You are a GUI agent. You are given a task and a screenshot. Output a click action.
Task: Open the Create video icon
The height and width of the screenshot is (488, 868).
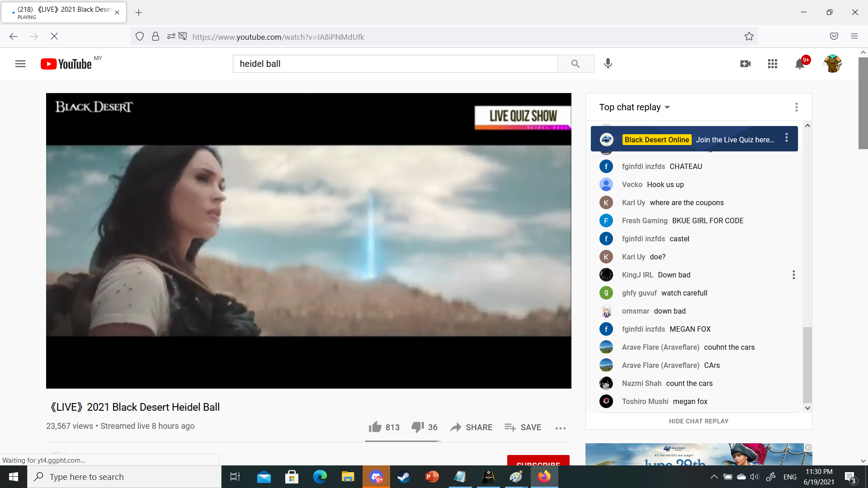tap(745, 64)
